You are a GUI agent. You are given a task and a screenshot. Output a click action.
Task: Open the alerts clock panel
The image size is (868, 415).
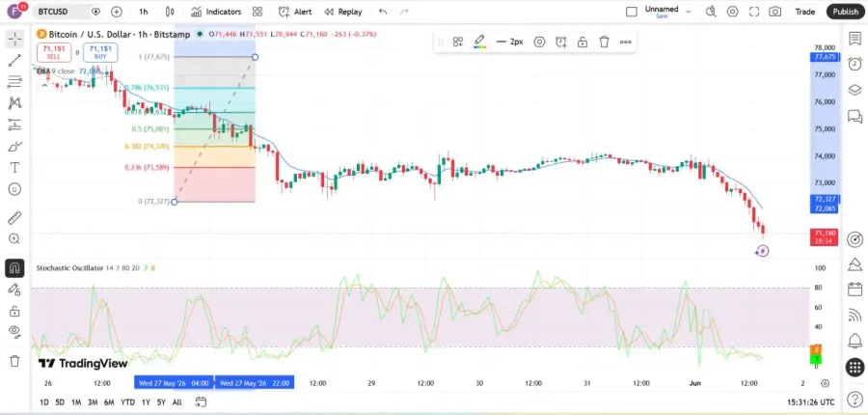point(854,63)
